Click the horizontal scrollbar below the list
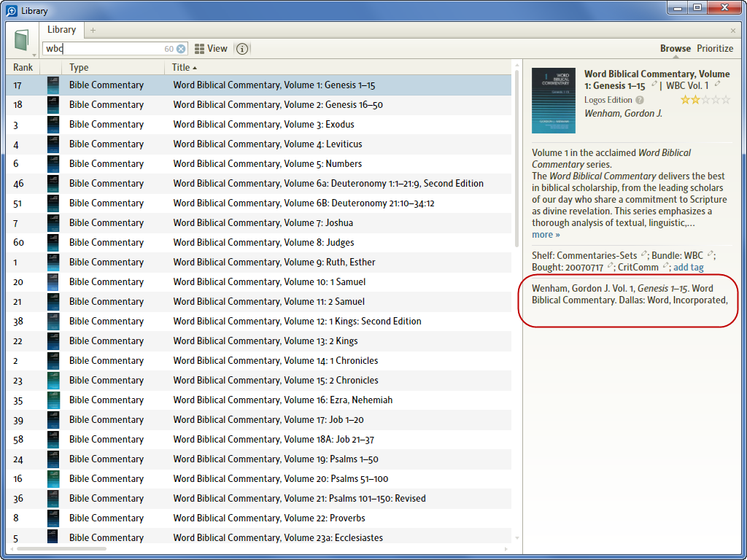The height and width of the screenshot is (560, 747). coord(61,549)
